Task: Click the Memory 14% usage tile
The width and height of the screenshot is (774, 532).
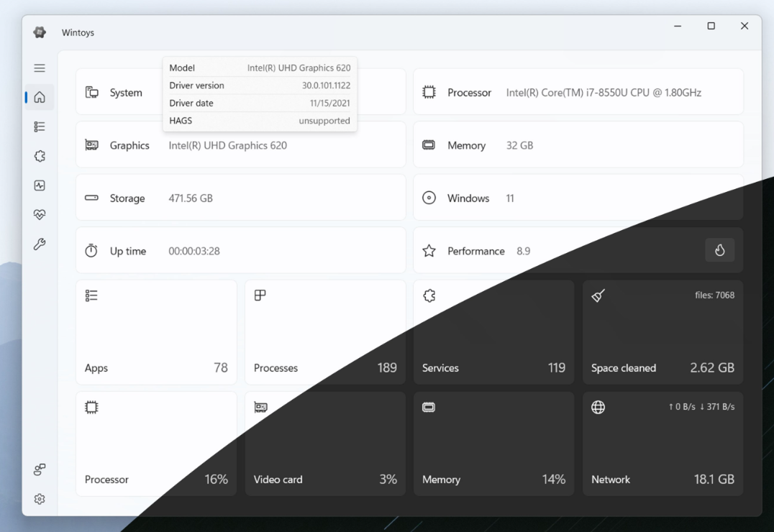Action: pyautogui.click(x=493, y=444)
